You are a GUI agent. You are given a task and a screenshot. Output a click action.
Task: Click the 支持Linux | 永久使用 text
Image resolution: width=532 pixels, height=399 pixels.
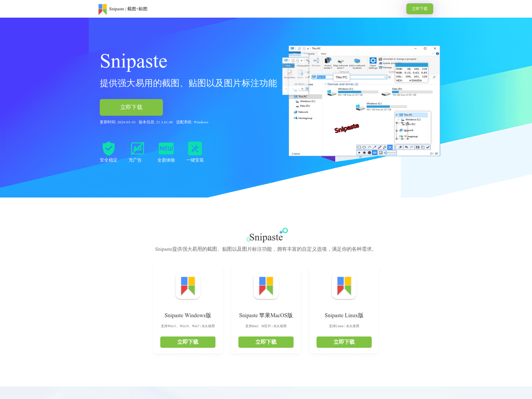point(344,326)
